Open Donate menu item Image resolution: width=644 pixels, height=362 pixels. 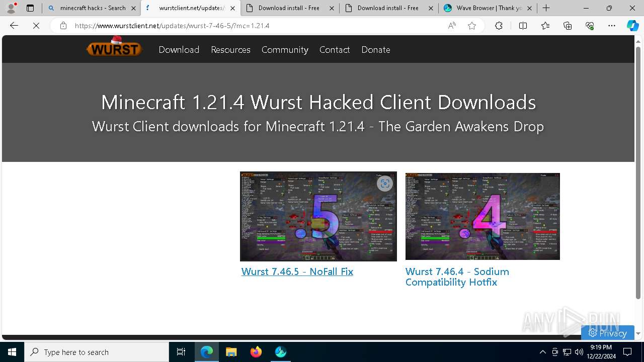pos(376,50)
